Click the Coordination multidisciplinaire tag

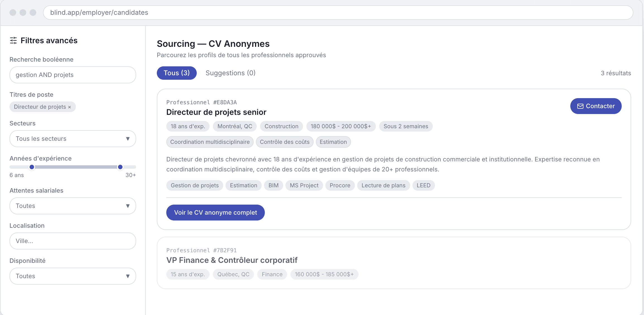[x=210, y=142]
